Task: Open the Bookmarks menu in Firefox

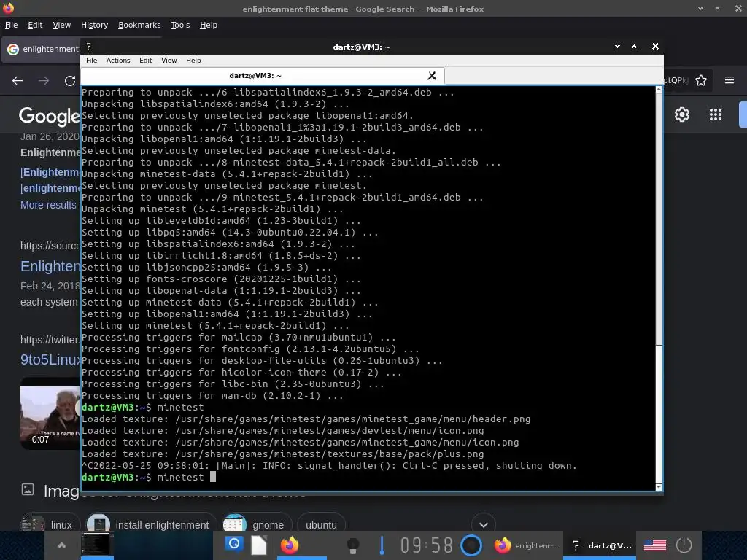Action: pyautogui.click(x=139, y=25)
